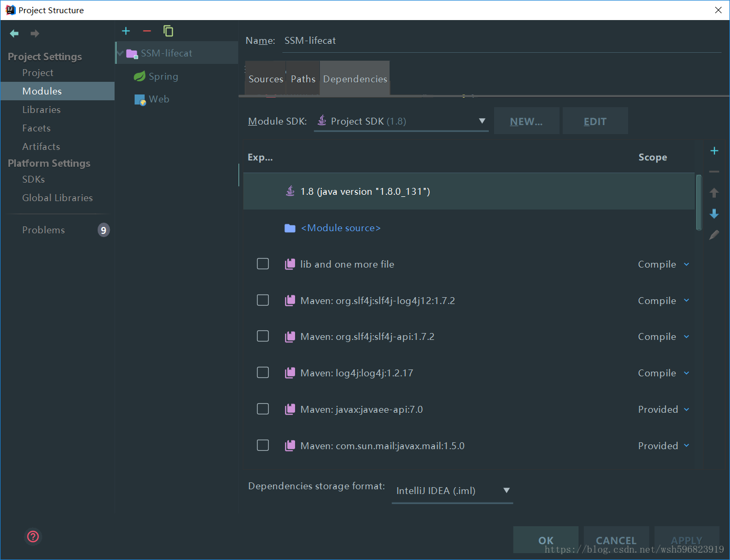Click the module Name input field
Viewport: 730px width, 560px height.
(x=501, y=41)
